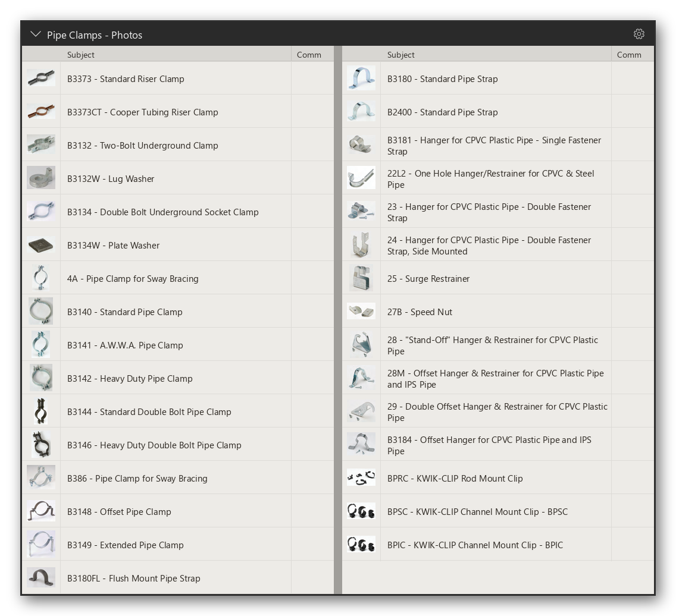Select the 27B Speed Nut thumbnail
Viewport: 676px width, 616px height.
[361, 311]
